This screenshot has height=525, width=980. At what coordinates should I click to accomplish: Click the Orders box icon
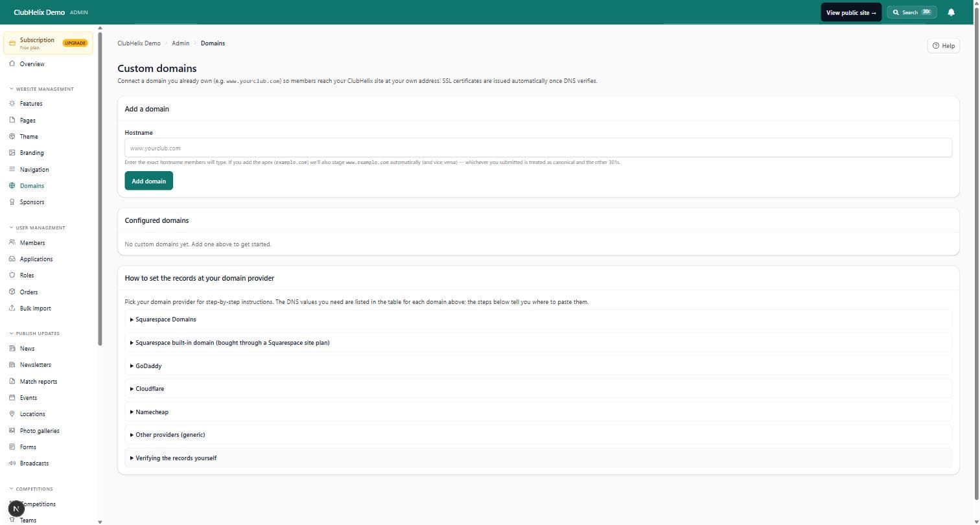[12, 292]
